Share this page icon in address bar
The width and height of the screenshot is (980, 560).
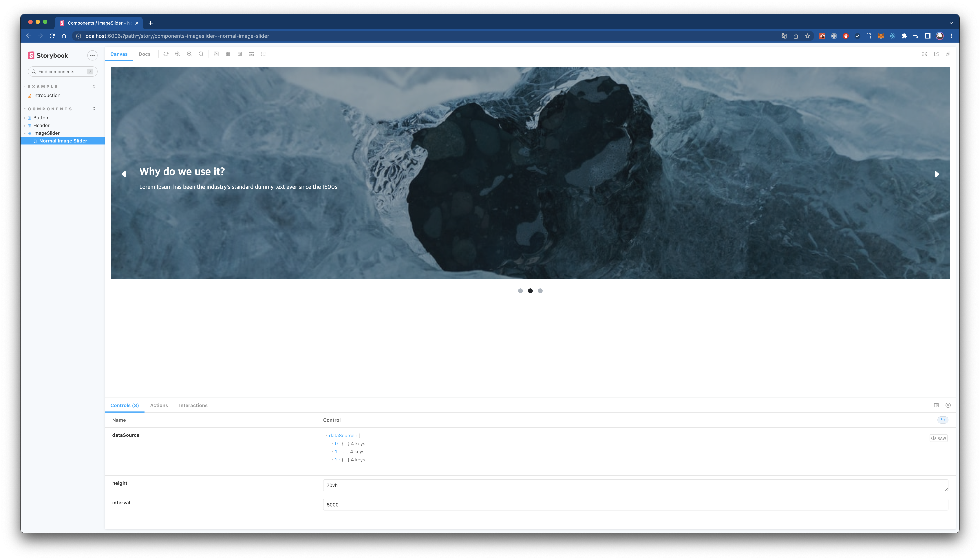pos(796,36)
